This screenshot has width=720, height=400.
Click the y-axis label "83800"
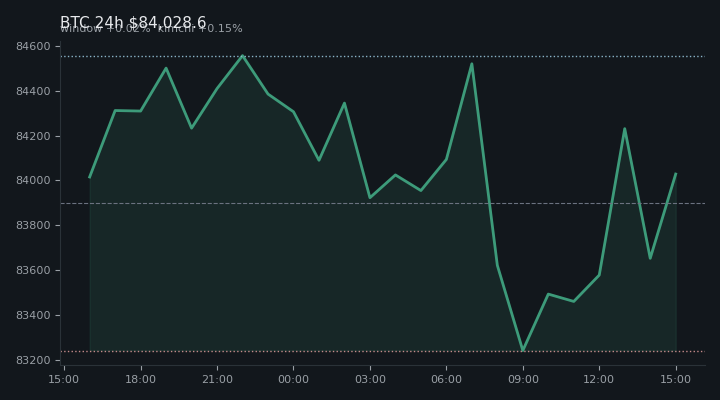pos(33,225)
